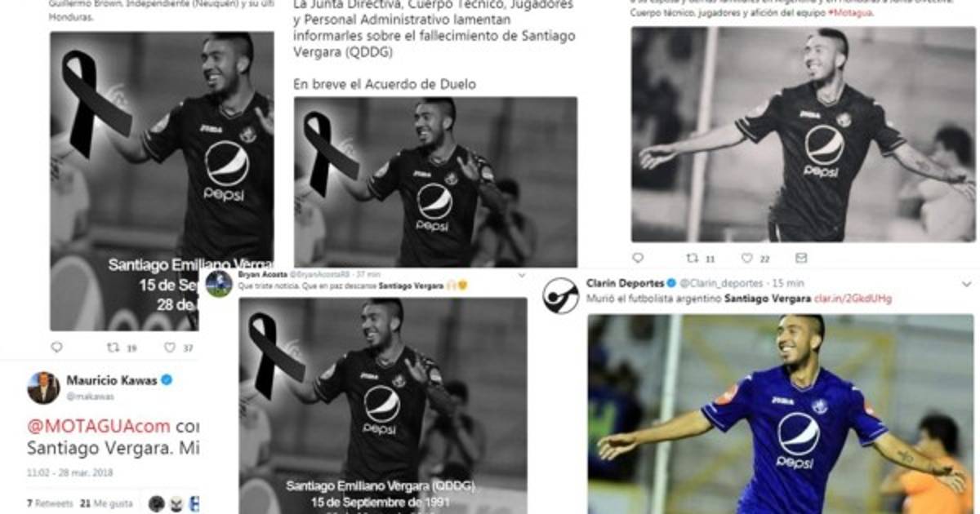The width and height of the screenshot is (980, 514).
Task: Open blue-jersey photo in Clarín tweet
Action: click(x=781, y=414)
